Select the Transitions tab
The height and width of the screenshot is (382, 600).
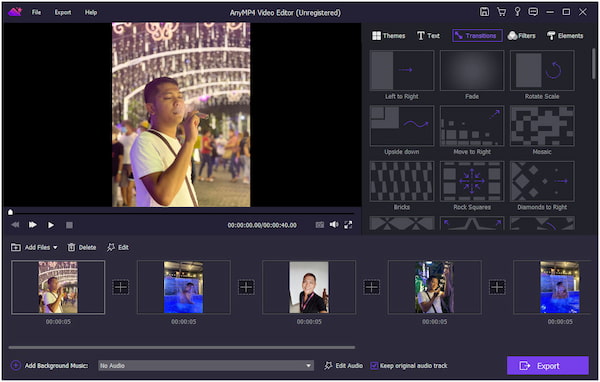click(477, 36)
